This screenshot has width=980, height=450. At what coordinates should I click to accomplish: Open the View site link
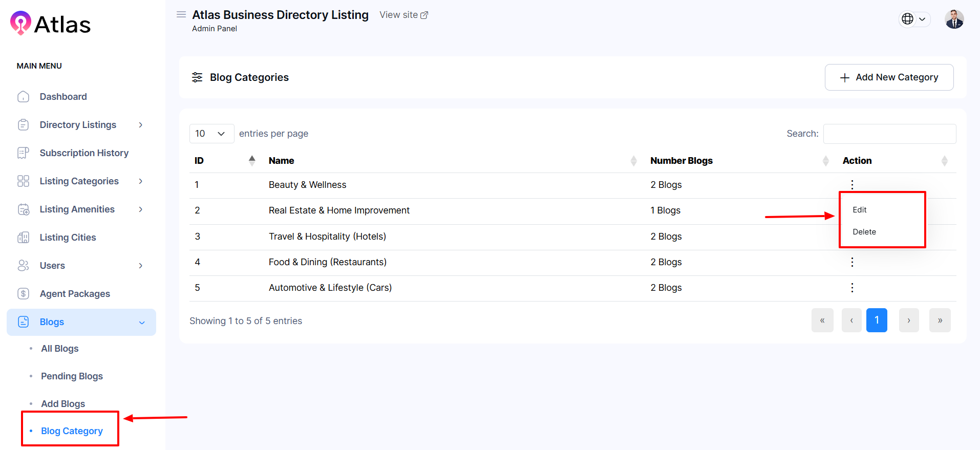(403, 15)
